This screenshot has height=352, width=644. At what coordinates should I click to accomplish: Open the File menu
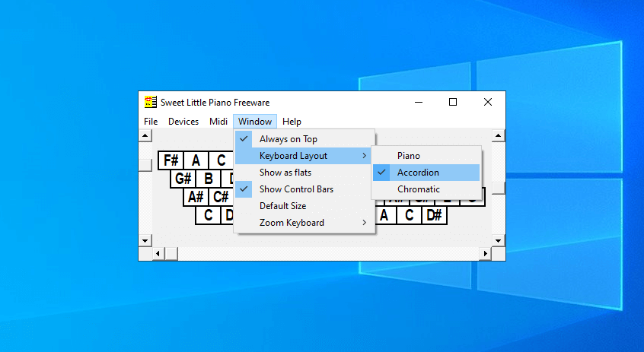[x=151, y=122]
